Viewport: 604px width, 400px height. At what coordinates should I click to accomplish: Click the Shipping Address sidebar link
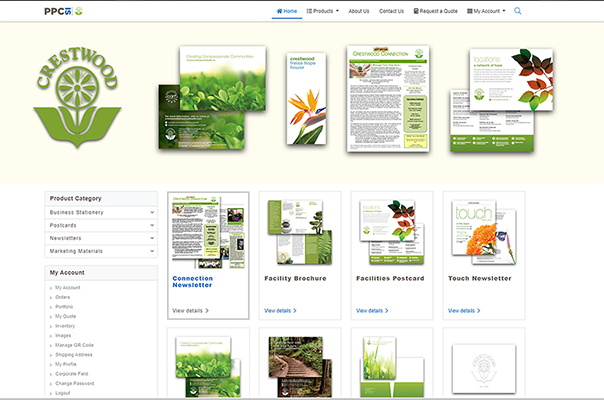(x=75, y=355)
